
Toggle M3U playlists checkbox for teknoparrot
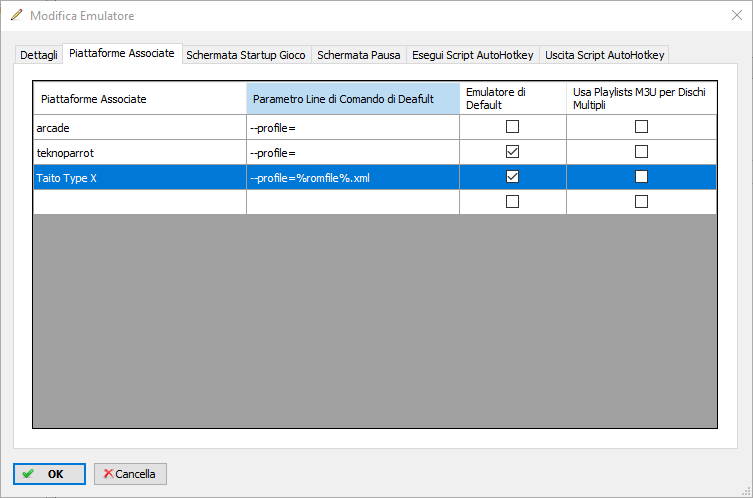(x=641, y=152)
